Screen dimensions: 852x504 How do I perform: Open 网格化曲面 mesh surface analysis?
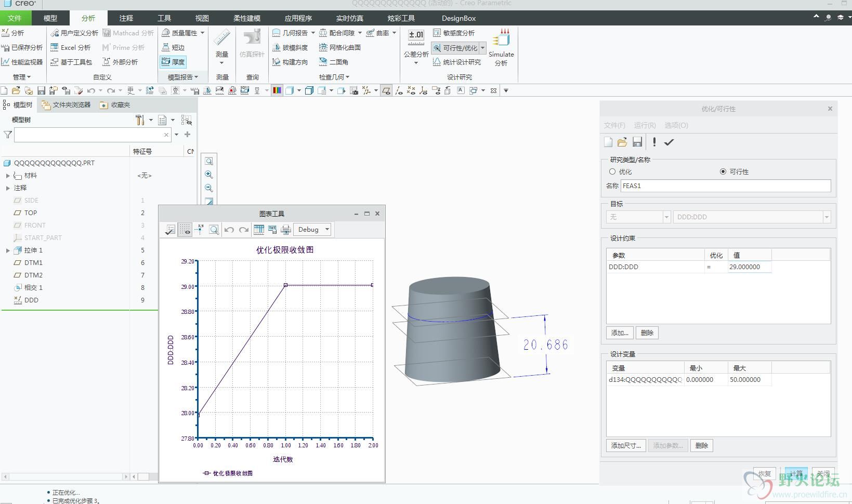340,47
